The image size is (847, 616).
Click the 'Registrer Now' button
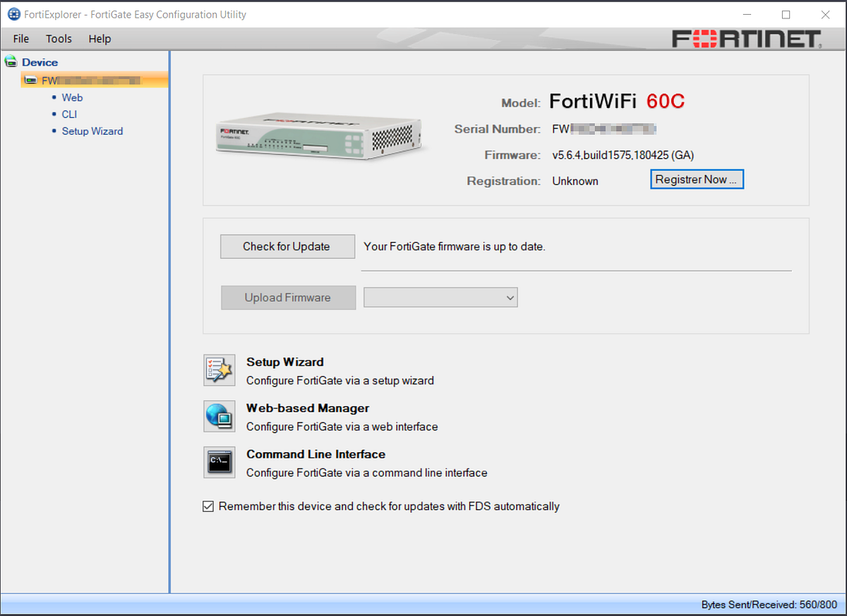click(x=697, y=179)
